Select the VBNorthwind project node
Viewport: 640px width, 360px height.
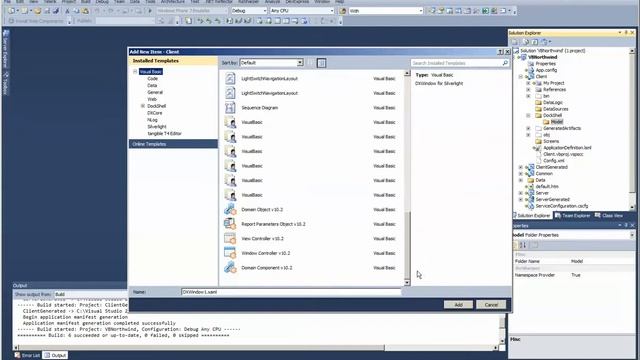coord(542,58)
